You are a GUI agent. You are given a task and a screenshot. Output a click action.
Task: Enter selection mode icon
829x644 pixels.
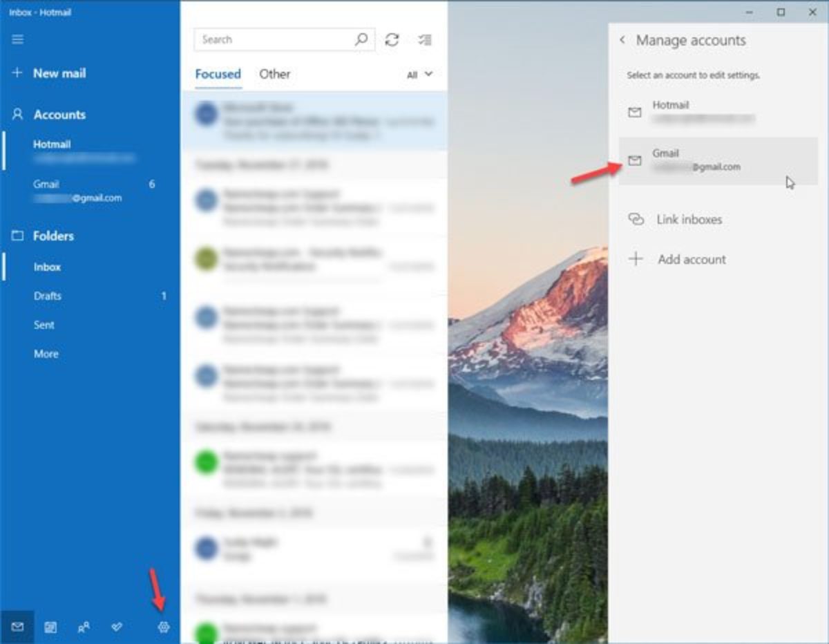pyautogui.click(x=425, y=39)
